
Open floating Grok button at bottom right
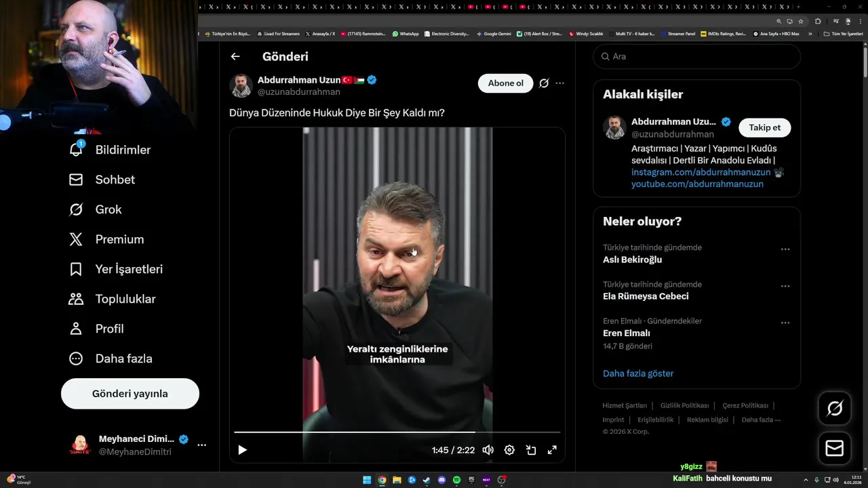tap(835, 408)
